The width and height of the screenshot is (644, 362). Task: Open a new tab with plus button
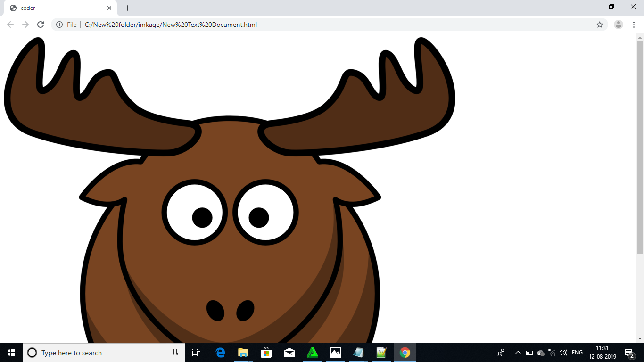[127, 8]
